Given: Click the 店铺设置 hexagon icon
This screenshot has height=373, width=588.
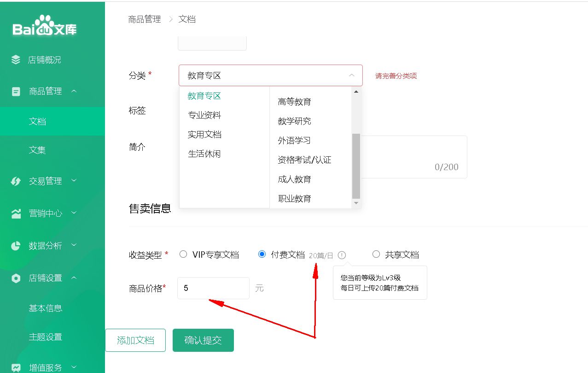Looking at the screenshot, I should pos(16,278).
